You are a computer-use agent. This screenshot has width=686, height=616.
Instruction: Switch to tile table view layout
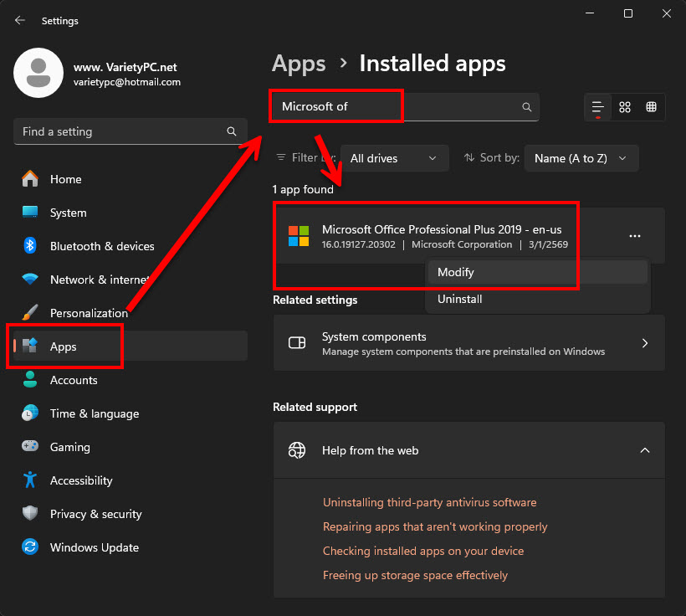pyautogui.click(x=651, y=107)
